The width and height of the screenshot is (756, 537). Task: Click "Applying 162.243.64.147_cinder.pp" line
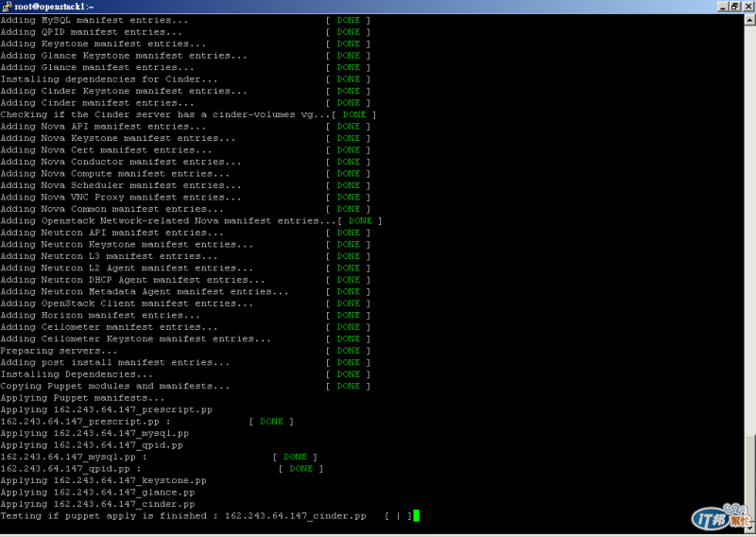click(x=97, y=504)
